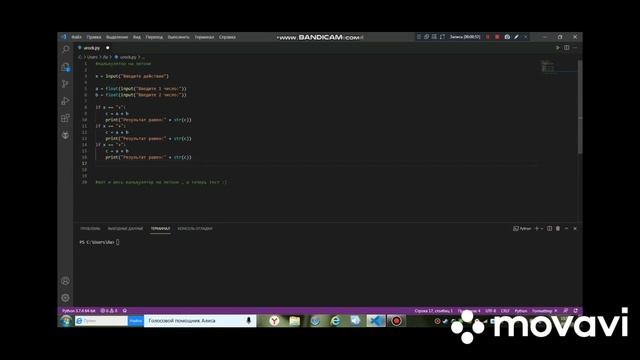Screen dimensions: 640x360
Task: Run the Python file with play icon
Action: point(558,48)
